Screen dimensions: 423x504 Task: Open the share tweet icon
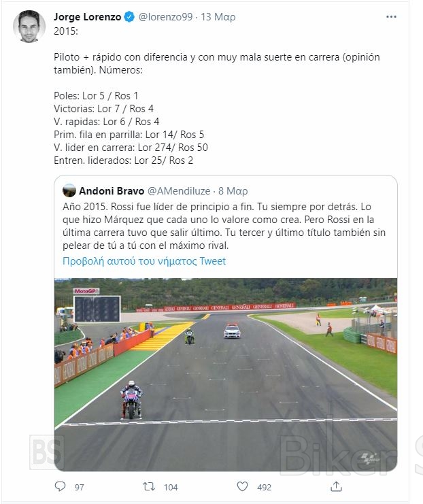[335, 487]
